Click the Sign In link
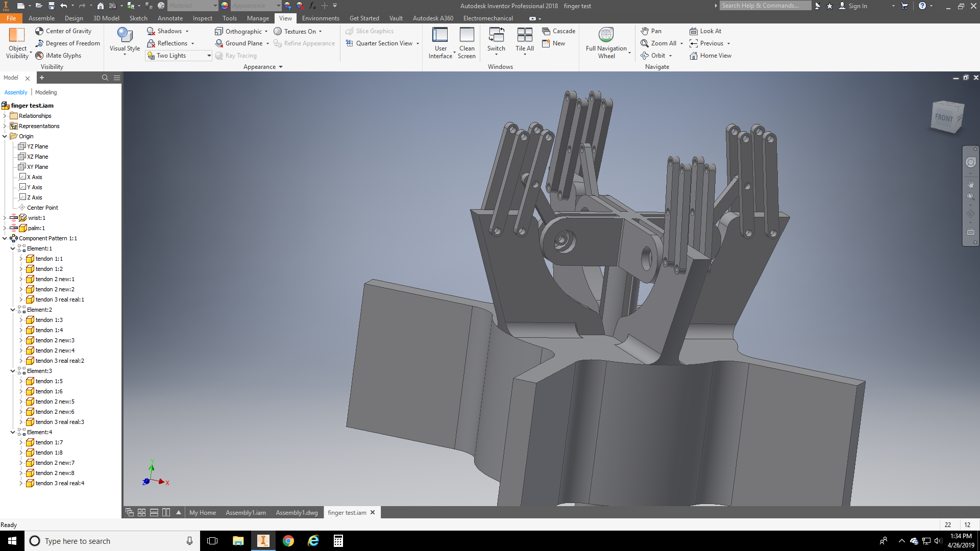The width and height of the screenshot is (980, 551). (857, 6)
